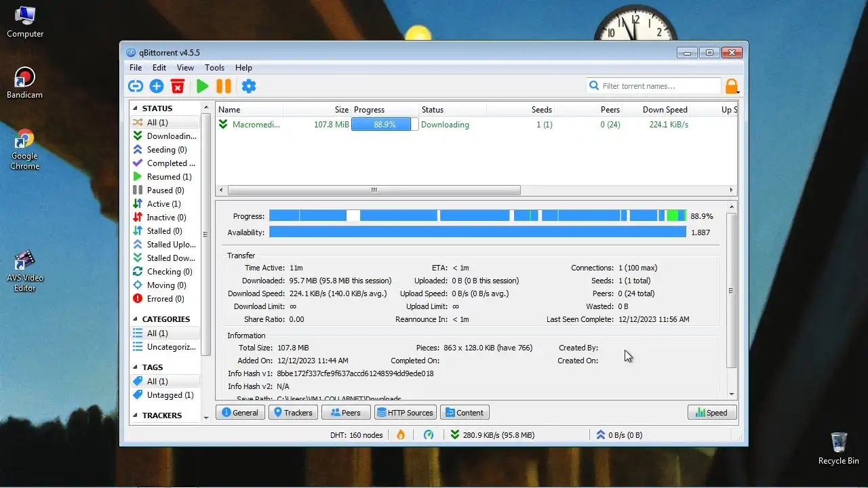Image resolution: width=868 pixels, height=488 pixels.
Task: Click the Filter torrent names field
Action: 654,86
